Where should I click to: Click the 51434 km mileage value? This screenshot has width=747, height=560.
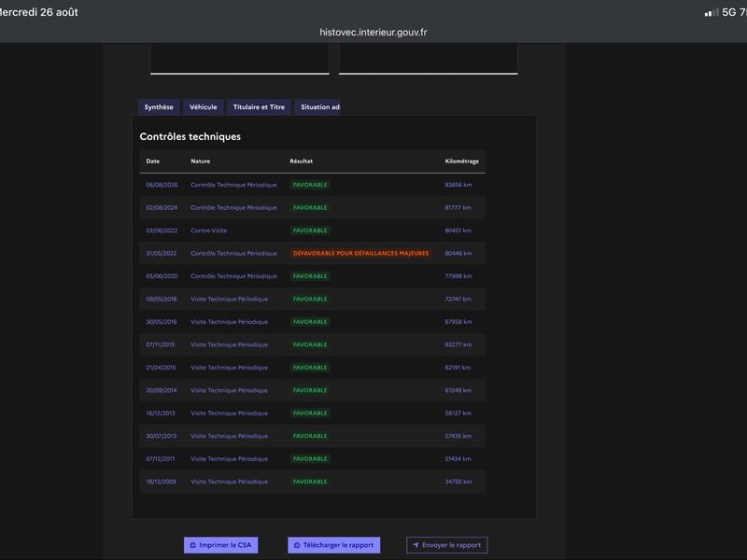click(458, 459)
